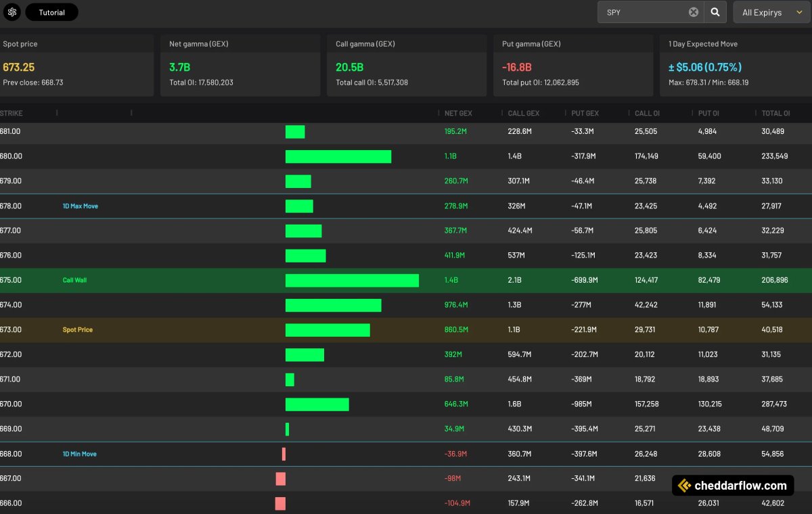
Task: Click the green gamma bar at strike 680
Action: click(x=338, y=156)
